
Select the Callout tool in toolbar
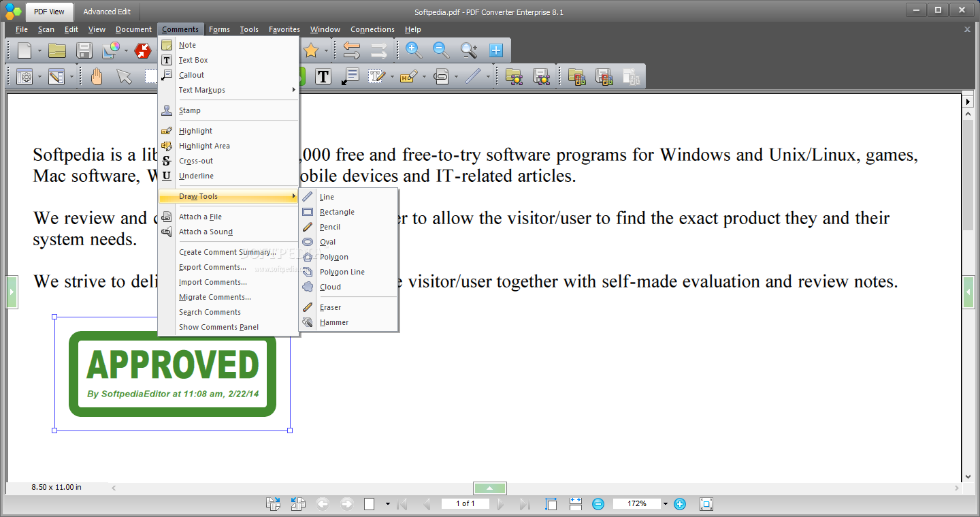[350, 76]
